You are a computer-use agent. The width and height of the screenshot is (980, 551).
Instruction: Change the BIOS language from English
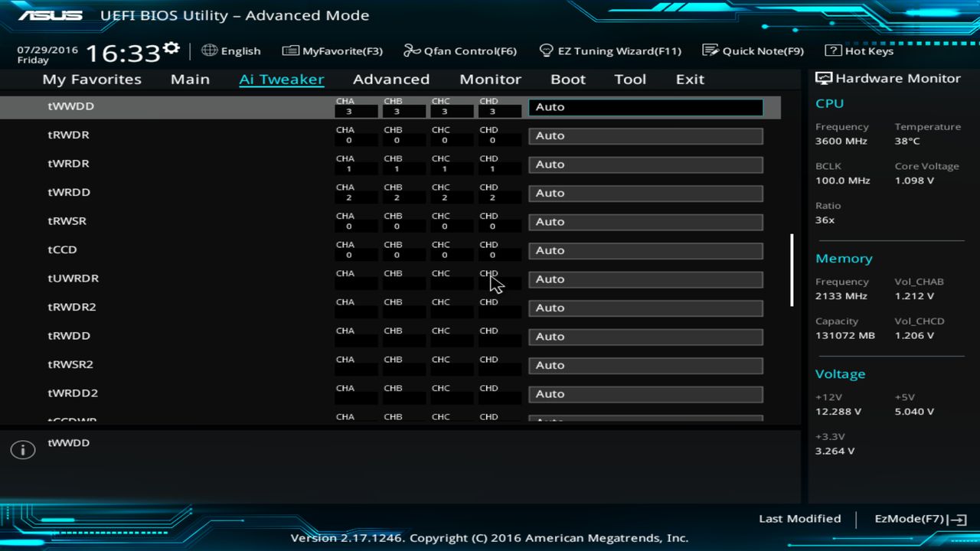point(231,51)
